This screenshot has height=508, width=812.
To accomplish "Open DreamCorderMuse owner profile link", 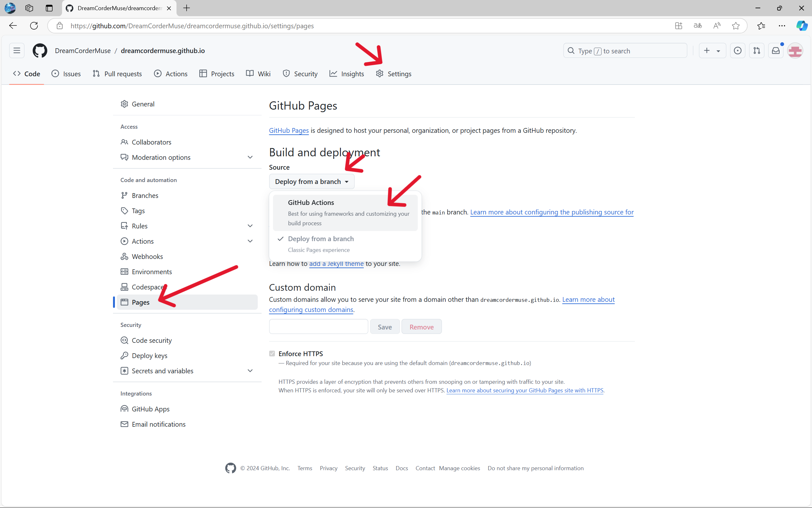I will 83,51.
